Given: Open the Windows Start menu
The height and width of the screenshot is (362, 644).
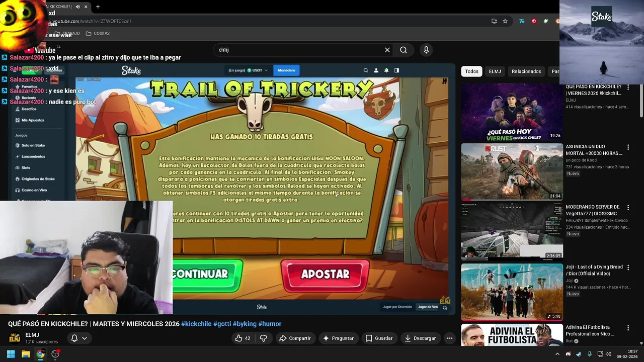Looking at the screenshot, I should click(x=11, y=354).
